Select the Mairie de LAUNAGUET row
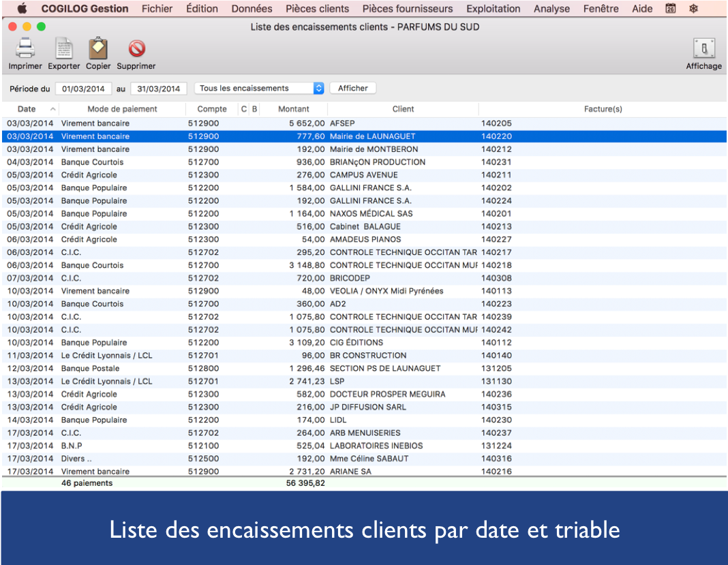 click(364, 136)
